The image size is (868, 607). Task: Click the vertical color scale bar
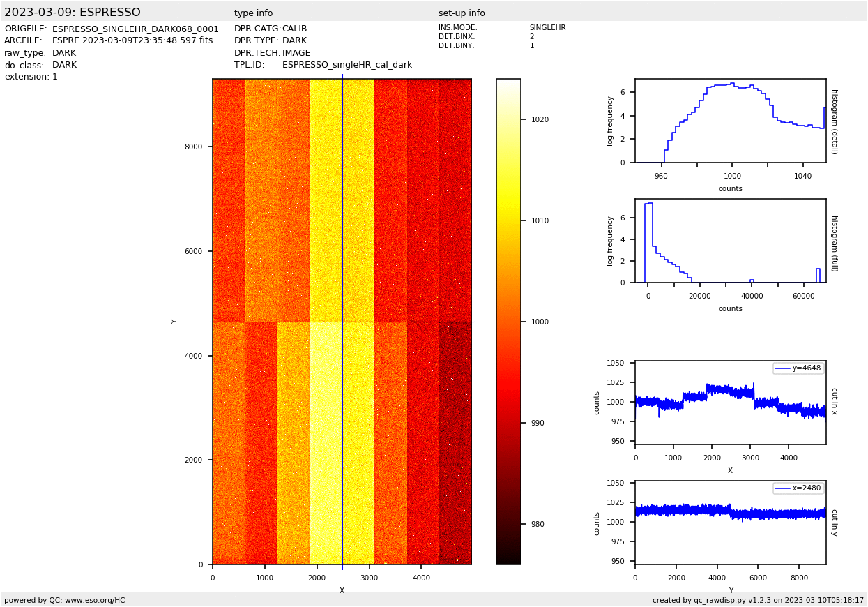pos(508,321)
